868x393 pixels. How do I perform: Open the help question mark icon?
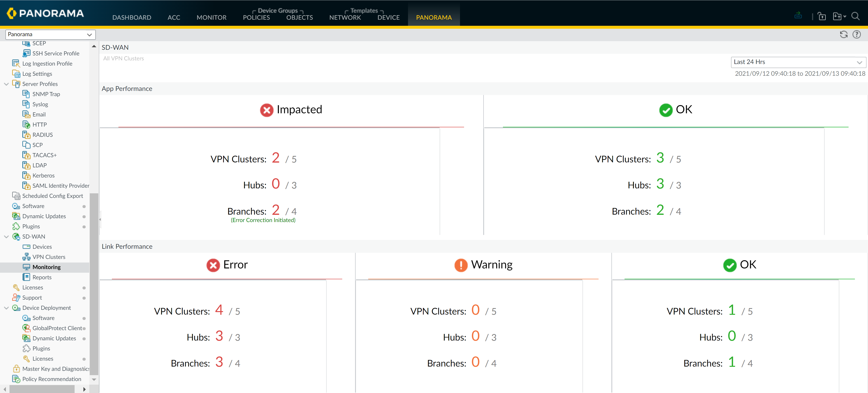click(857, 34)
